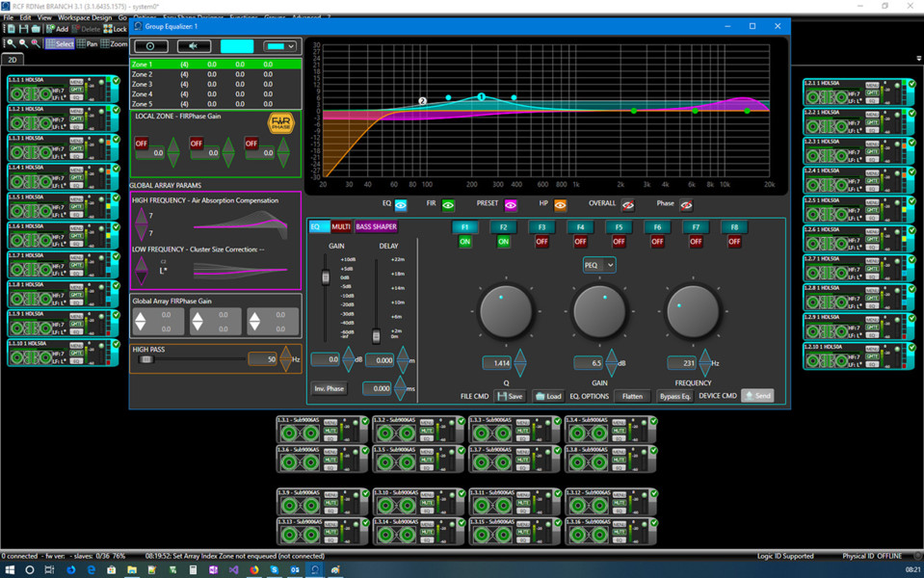Switch filter F8 on
The width and height of the screenshot is (924, 578).
734,242
